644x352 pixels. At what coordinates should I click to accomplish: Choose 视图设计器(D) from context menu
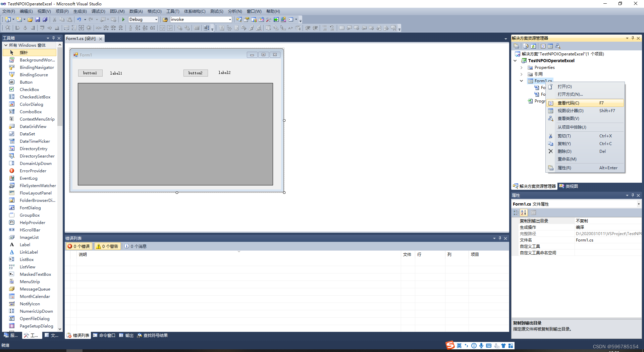[x=585, y=111]
